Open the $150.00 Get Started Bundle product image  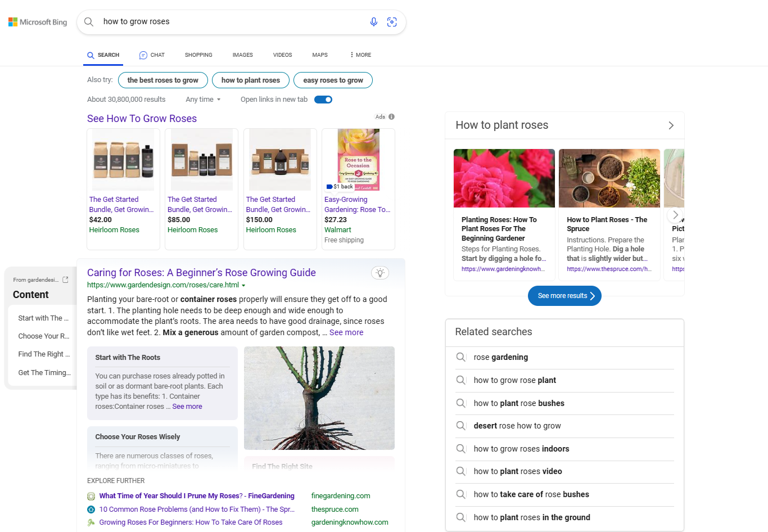280,160
